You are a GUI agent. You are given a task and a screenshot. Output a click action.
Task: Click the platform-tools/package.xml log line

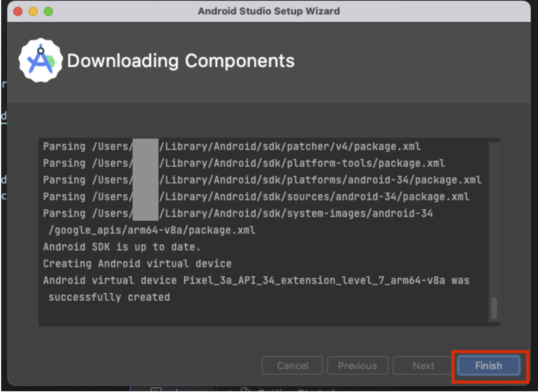click(x=244, y=163)
